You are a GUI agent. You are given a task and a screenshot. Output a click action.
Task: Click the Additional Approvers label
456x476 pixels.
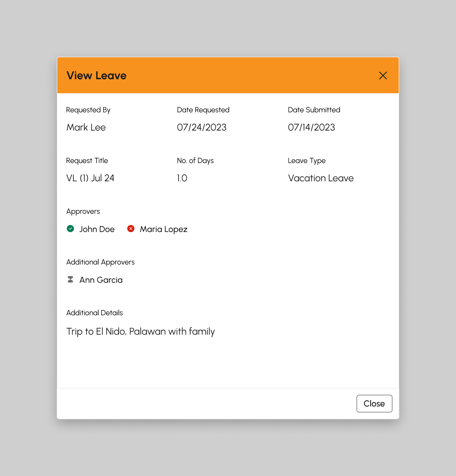101,262
